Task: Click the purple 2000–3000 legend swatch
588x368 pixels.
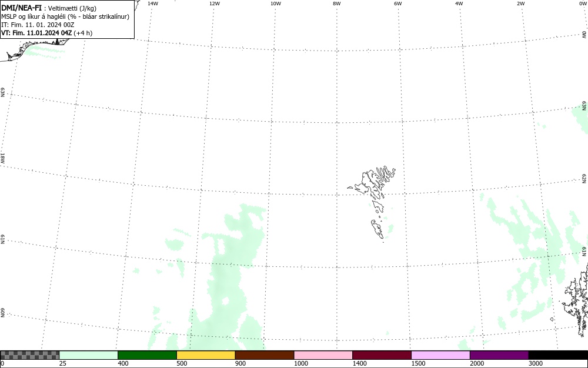Action: point(499,355)
